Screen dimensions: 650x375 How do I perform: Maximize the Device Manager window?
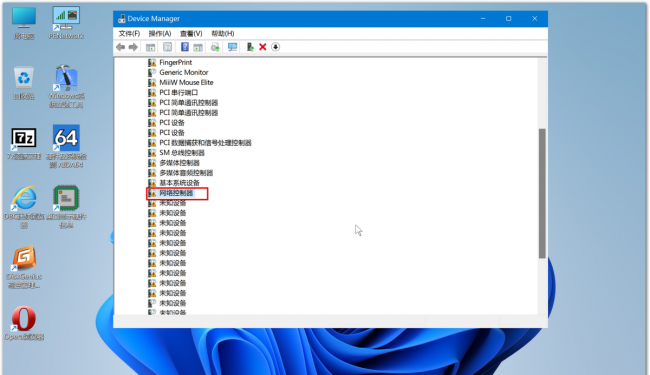(x=509, y=19)
